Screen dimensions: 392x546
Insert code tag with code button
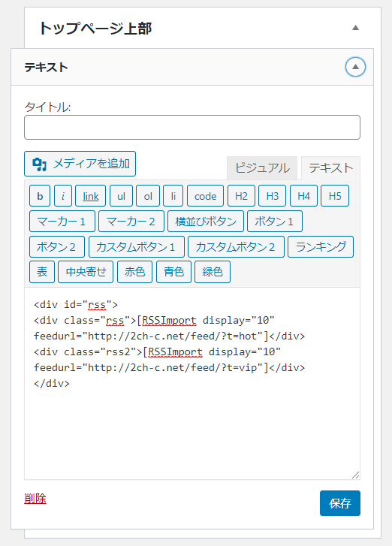[x=206, y=196]
